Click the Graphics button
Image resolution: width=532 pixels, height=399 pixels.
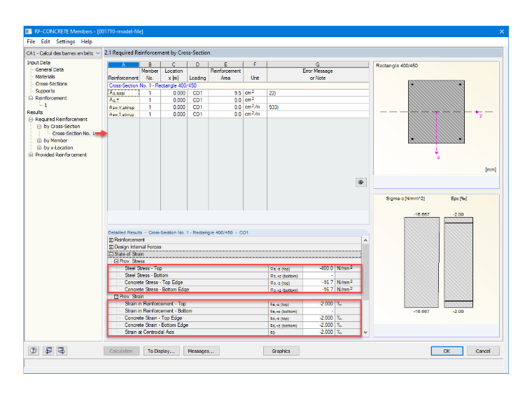[x=281, y=351]
